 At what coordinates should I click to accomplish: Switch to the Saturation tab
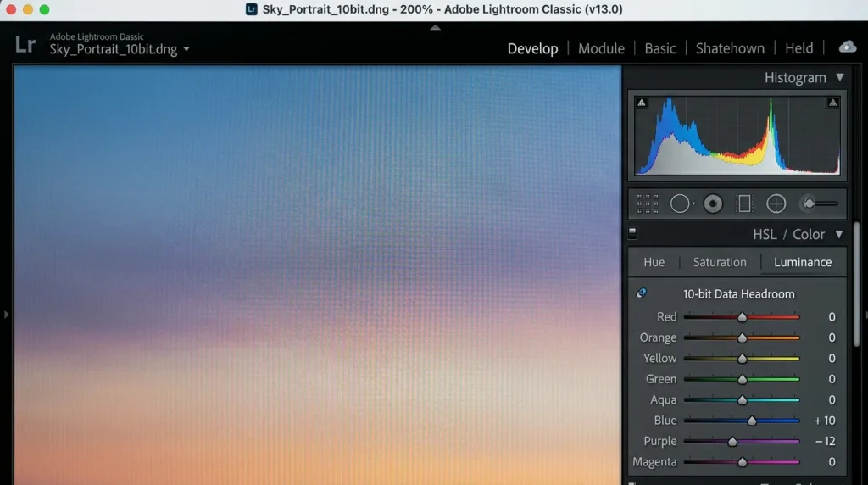720,262
